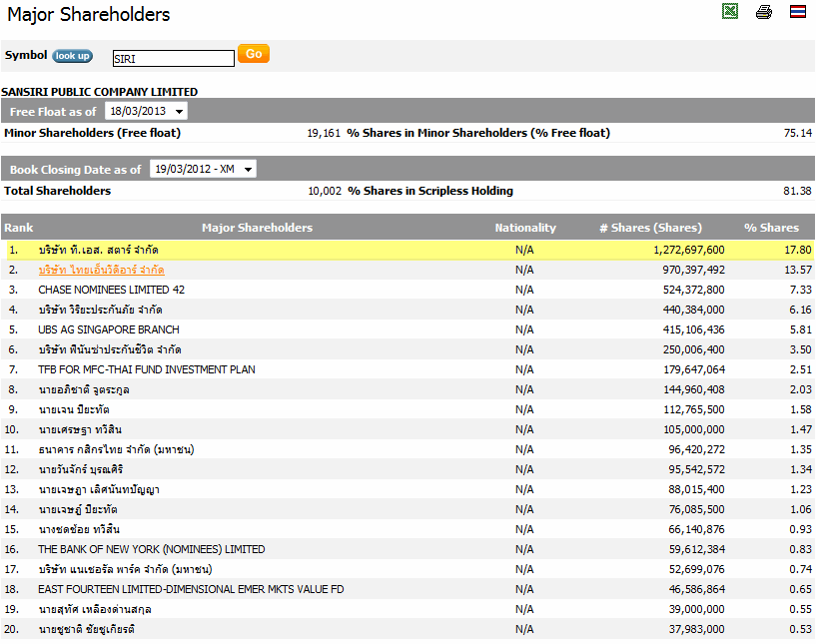Click total shareholders count 10,002
Image resolution: width=816 pixels, height=644 pixels.
(325, 191)
